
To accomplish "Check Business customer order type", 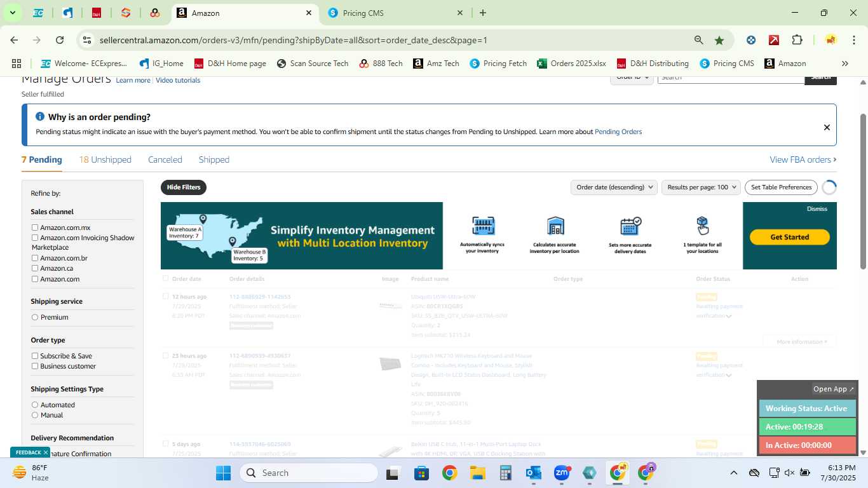I will [35, 366].
